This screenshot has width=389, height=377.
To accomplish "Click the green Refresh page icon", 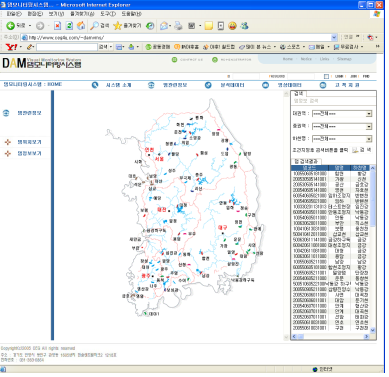I will [69, 26].
